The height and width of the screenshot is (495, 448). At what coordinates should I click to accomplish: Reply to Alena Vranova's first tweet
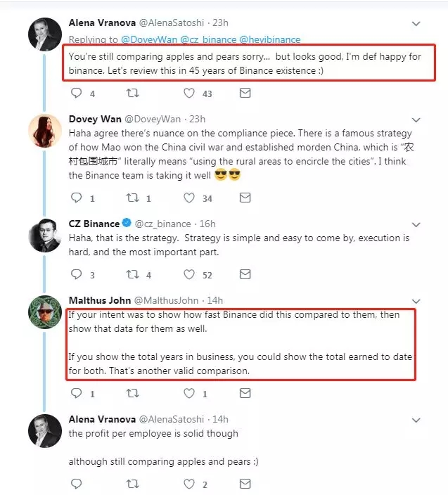[x=77, y=93]
